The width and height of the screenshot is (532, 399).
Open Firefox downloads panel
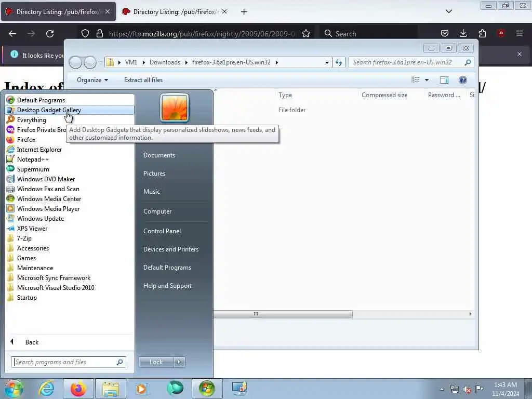(x=463, y=33)
